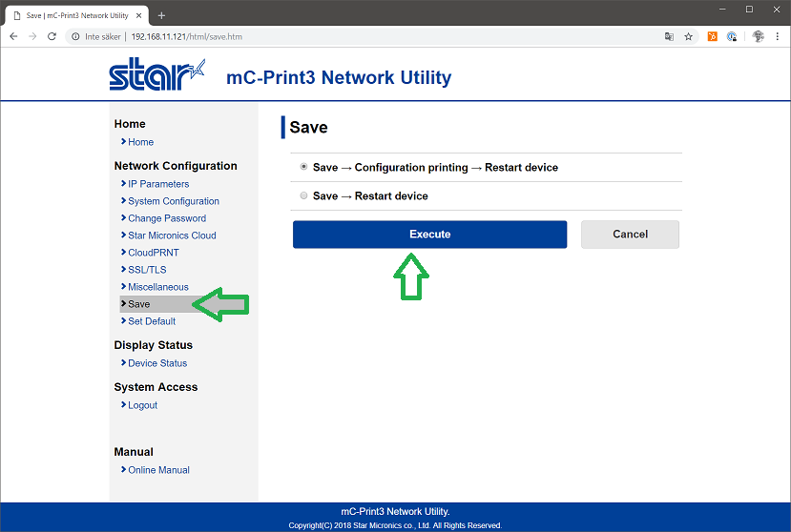Image resolution: width=791 pixels, height=532 pixels.
Task: Reload the page with refresh icon
Action: (x=52, y=36)
